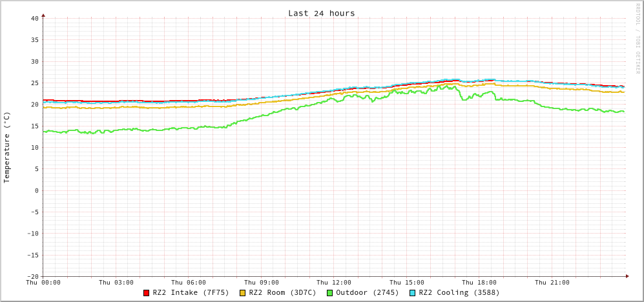The image size is (644, 302).
Task: Click the 0 value on the temperature axis
Action: (x=37, y=190)
